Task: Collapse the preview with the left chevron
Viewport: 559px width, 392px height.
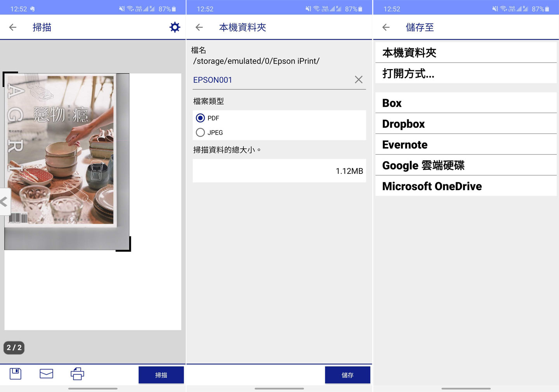Action: coord(4,201)
